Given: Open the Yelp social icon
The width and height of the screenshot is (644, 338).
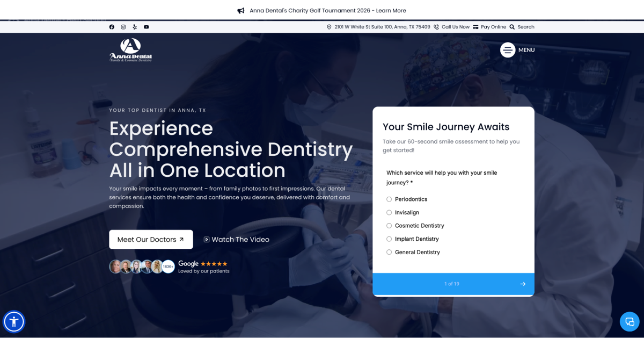Looking at the screenshot, I should click(135, 27).
